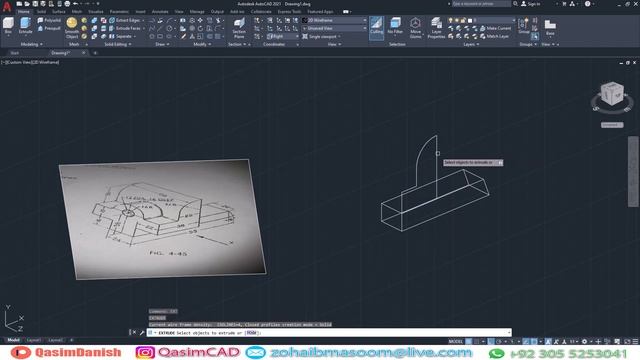Select the Model layout tab
This screenshot has width=640, height=360.
[x=13, y=340]
